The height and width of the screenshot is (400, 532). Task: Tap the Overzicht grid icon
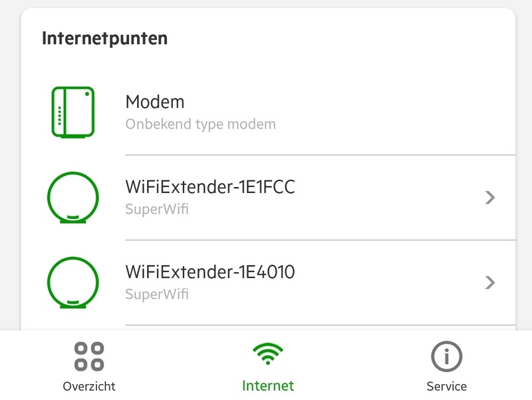click(x=88, y=356)
